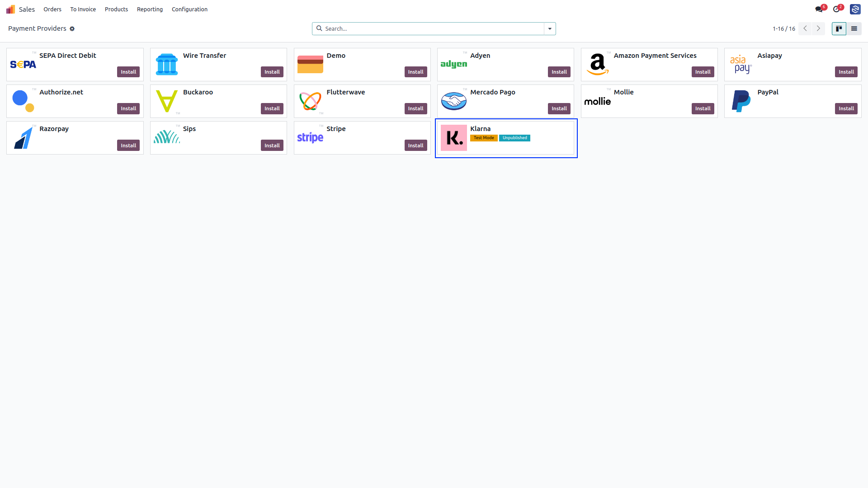Click the Payment Providers gear icon
Viewport: 868px width, 488px height.
(x=72, y=28)
